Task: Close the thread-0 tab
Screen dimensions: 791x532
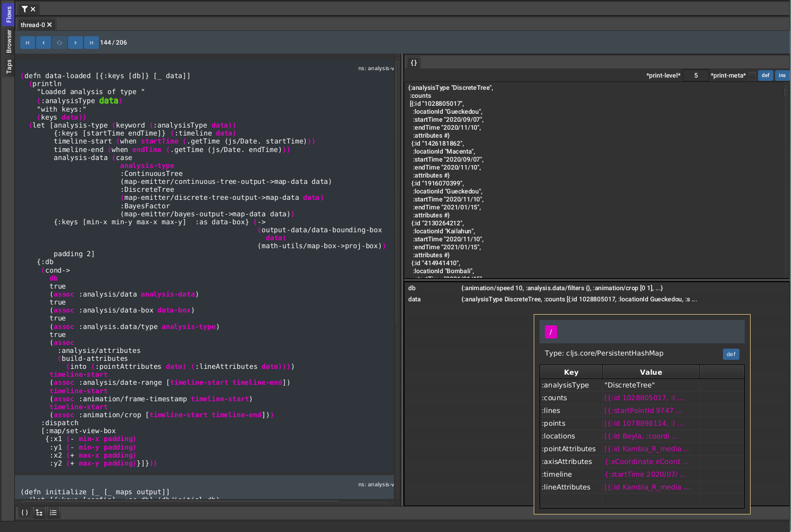Action: tap(49, 25)
